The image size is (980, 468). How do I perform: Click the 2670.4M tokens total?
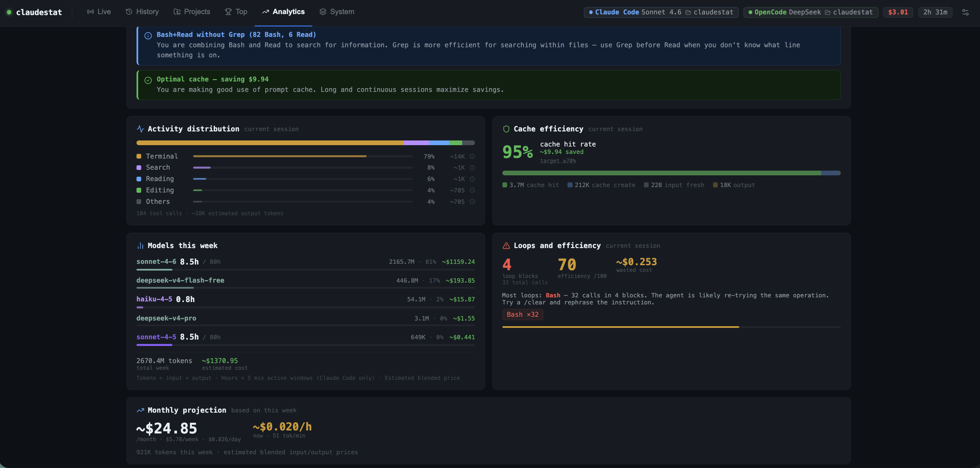(164, 361)
